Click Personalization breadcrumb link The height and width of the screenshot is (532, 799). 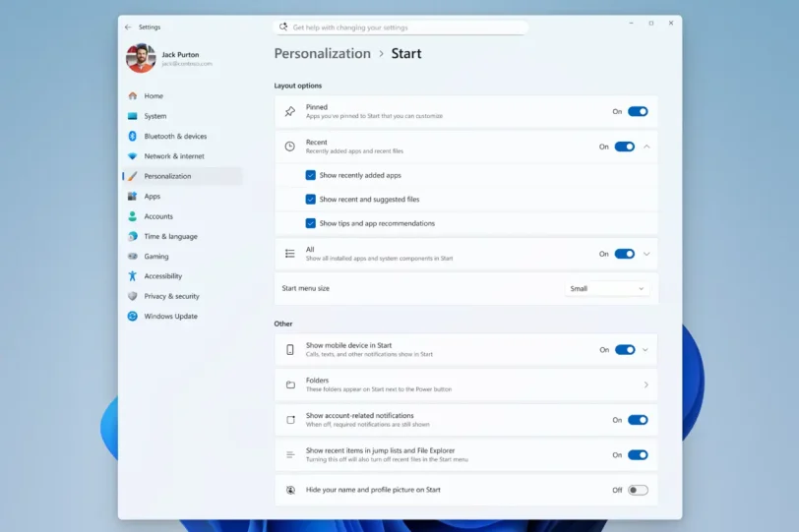322,53
